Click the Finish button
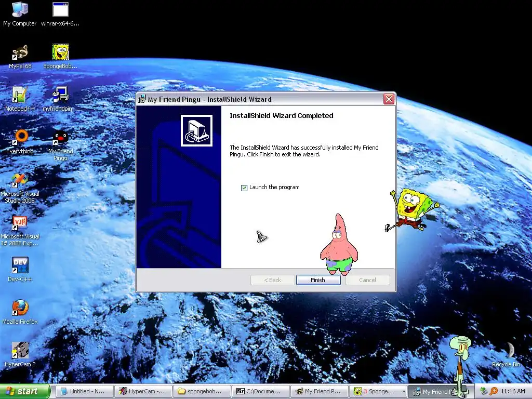The width and height of the screenshot is (532, 399). (318, 280)
